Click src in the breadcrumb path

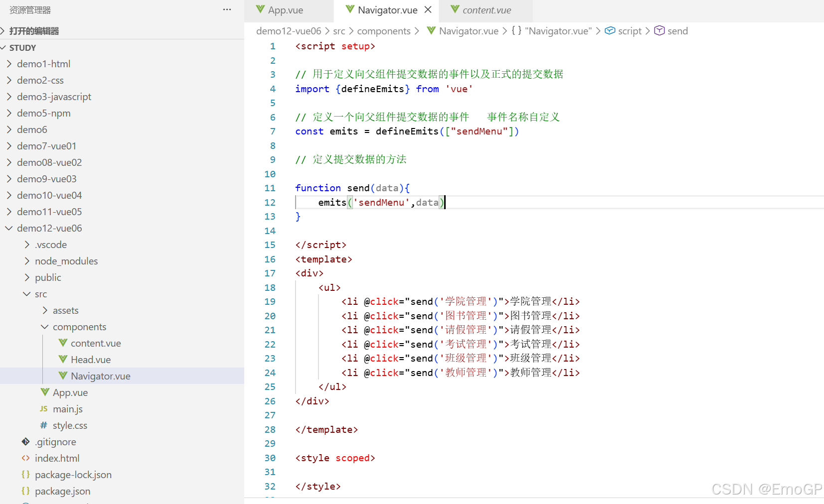[x=339, y=31]
